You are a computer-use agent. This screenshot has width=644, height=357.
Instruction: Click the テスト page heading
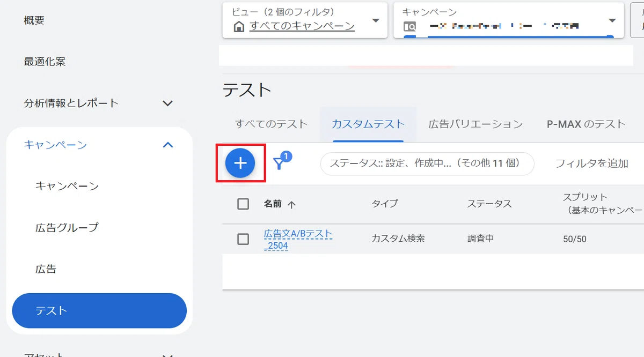(x=247, y=90)
